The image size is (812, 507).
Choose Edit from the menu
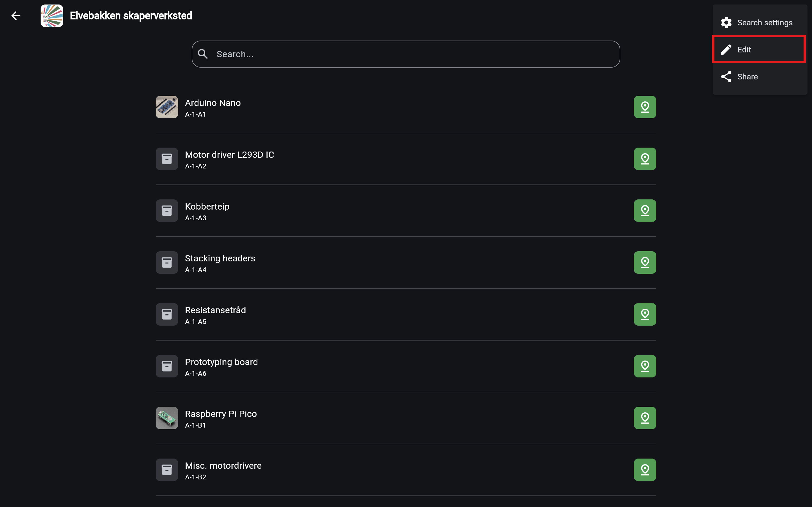point(760,50)
